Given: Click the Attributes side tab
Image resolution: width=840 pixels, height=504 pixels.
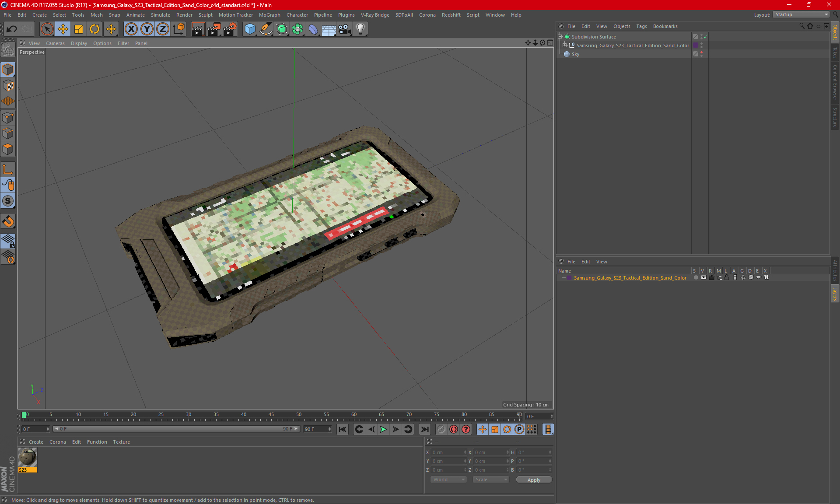Looking at the screenshot, I should click(835, 271).
